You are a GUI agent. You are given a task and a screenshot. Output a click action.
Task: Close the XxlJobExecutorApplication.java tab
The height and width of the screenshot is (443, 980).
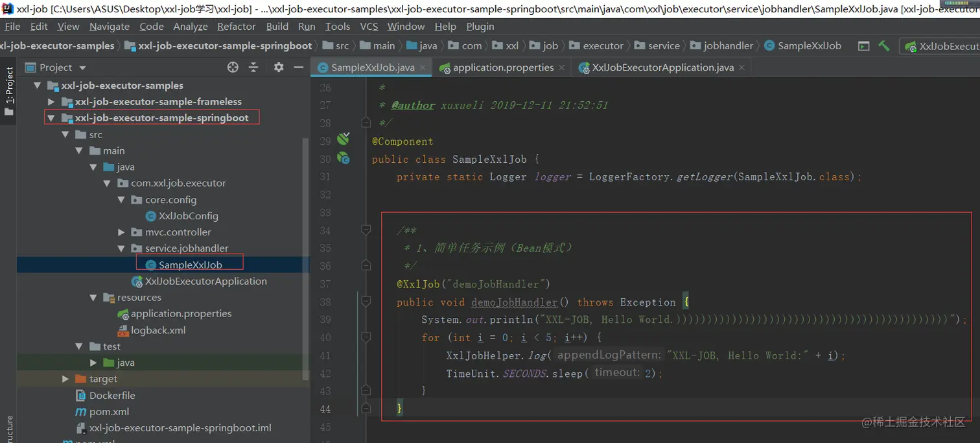coord(741,67)
